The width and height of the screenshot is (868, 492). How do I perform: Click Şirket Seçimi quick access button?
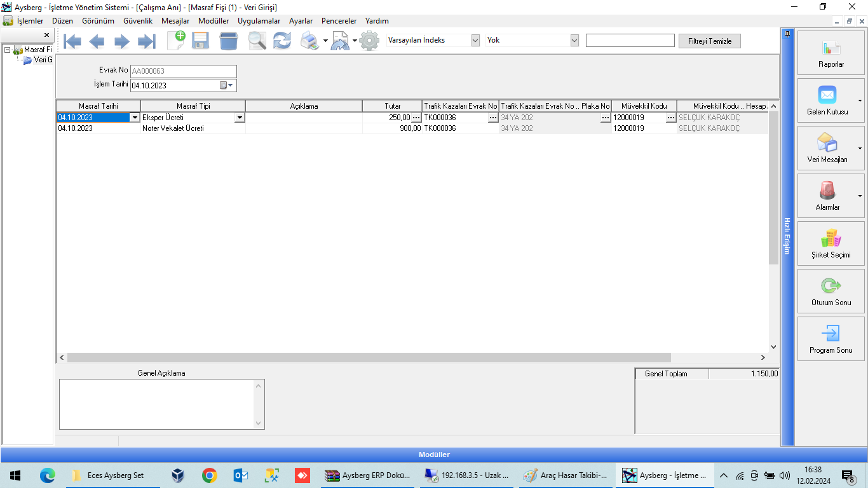tap(831, 243)
